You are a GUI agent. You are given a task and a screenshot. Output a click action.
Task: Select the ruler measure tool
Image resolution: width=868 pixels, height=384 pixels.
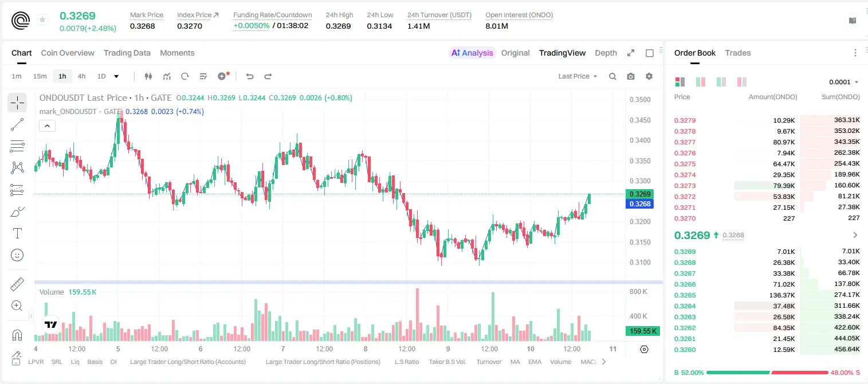[x=17, y=284]
